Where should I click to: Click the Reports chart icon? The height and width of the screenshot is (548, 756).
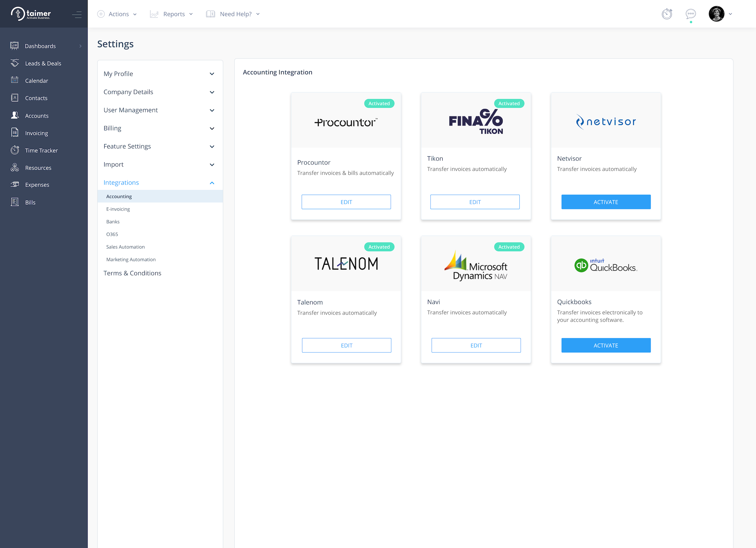[154, 14]
